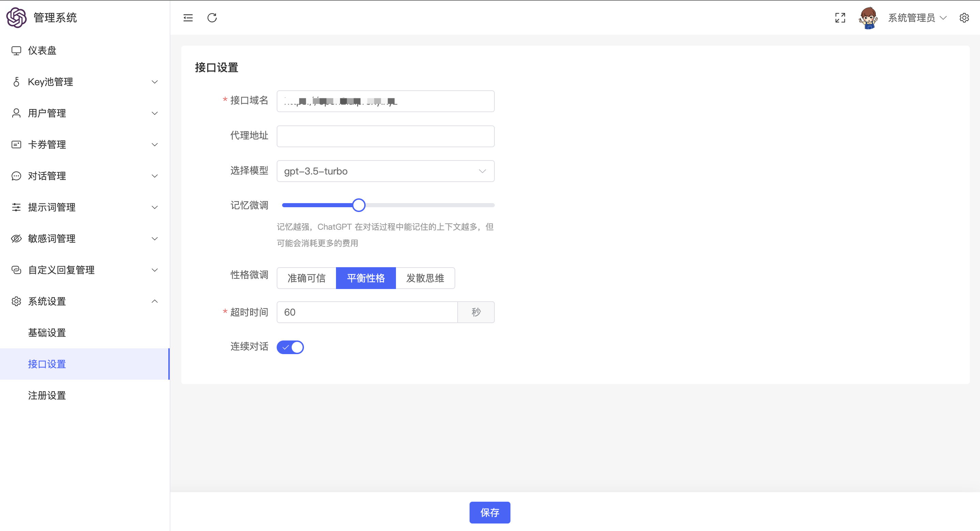Screen dimensions: 980x531
Task: Click the help text starting with 记忆越强
Action: [385, 235]
